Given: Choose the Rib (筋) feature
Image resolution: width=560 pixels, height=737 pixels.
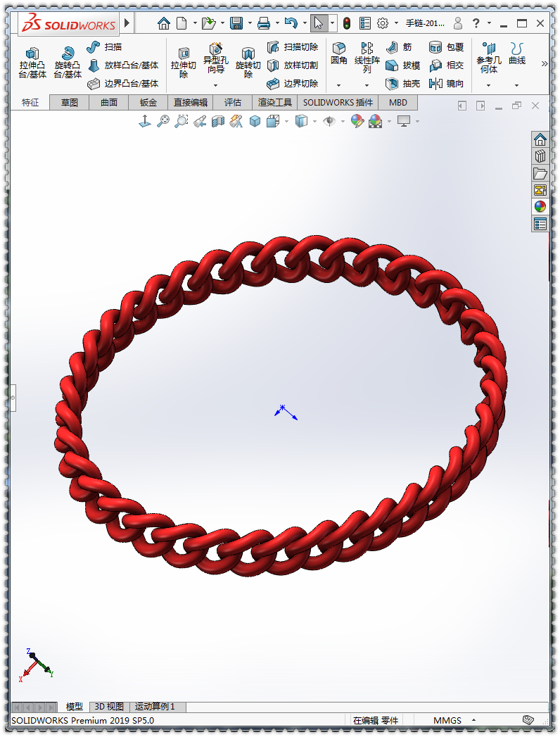Looking at the screenshot, I should [x=399, y=47].
